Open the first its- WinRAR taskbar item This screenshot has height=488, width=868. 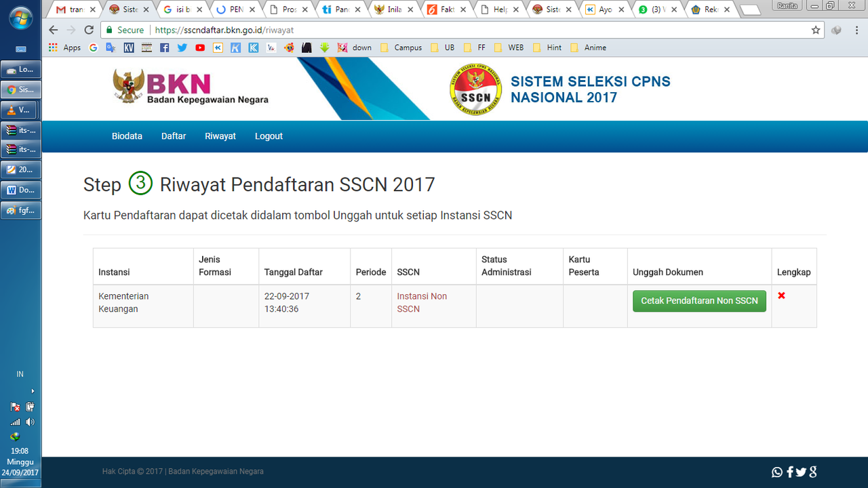[x=21, y=130]
